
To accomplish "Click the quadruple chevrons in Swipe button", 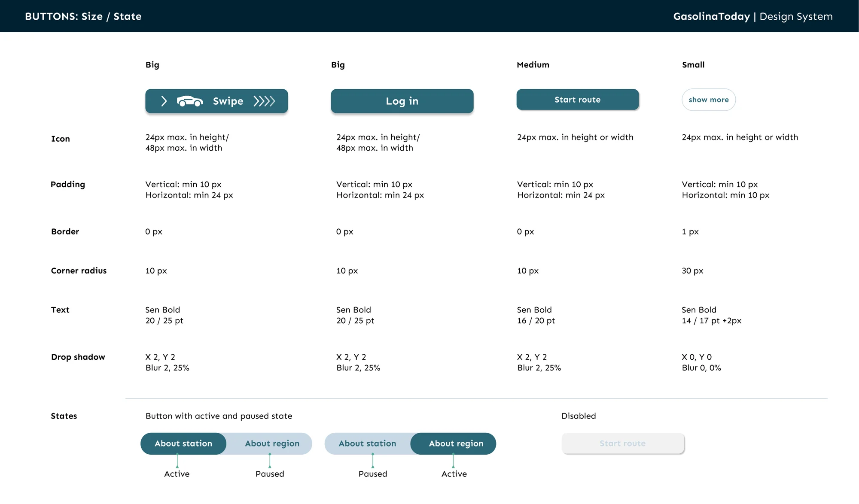I will (264, 101).
